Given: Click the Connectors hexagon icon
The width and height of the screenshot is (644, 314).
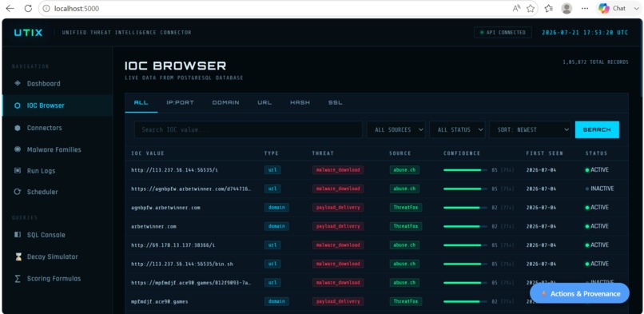Looking at the screenshot, I should (x=18, y=128).
